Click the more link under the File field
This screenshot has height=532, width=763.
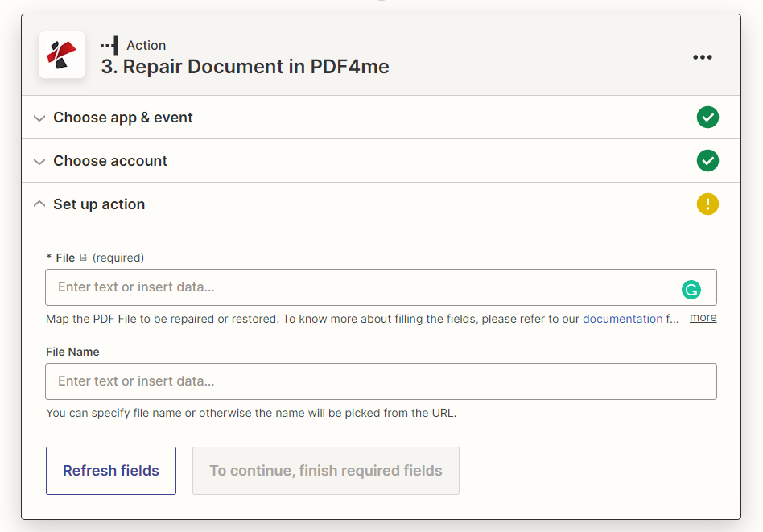pos(702,317)
